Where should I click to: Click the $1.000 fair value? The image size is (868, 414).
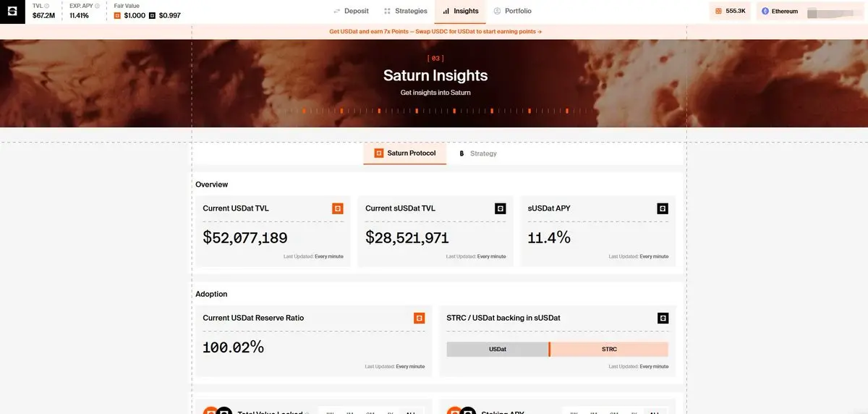pos(135,15)
